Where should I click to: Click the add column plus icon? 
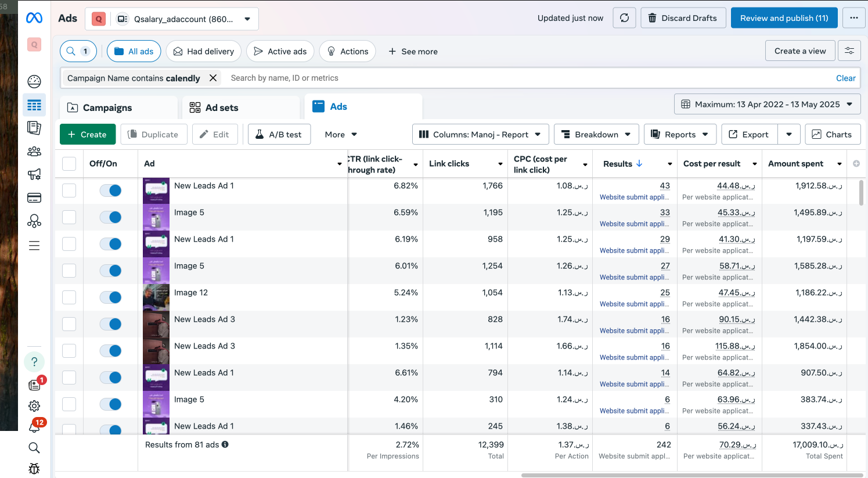[856, 164]
